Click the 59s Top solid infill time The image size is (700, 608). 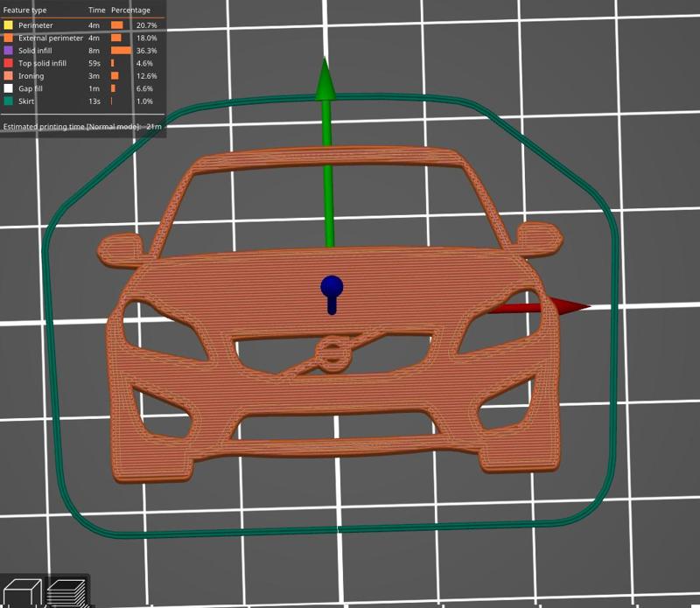(x=94, y=63)
